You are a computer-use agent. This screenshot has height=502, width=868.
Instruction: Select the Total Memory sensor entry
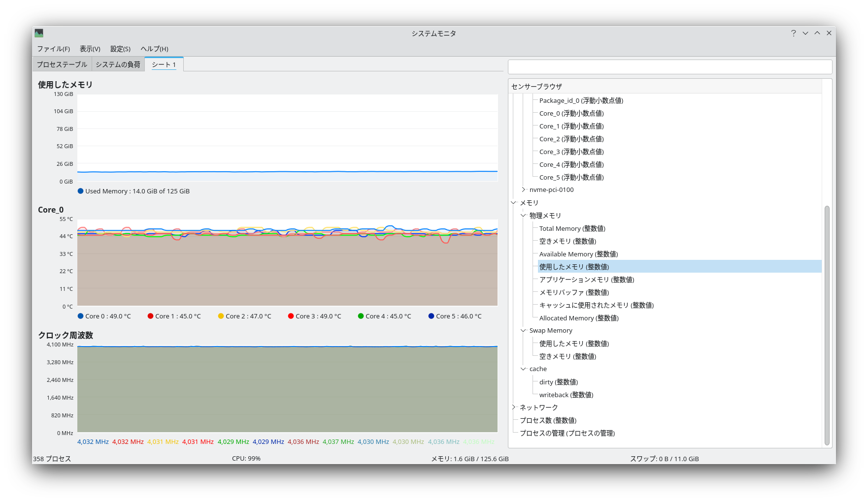(x=572, y=228)
